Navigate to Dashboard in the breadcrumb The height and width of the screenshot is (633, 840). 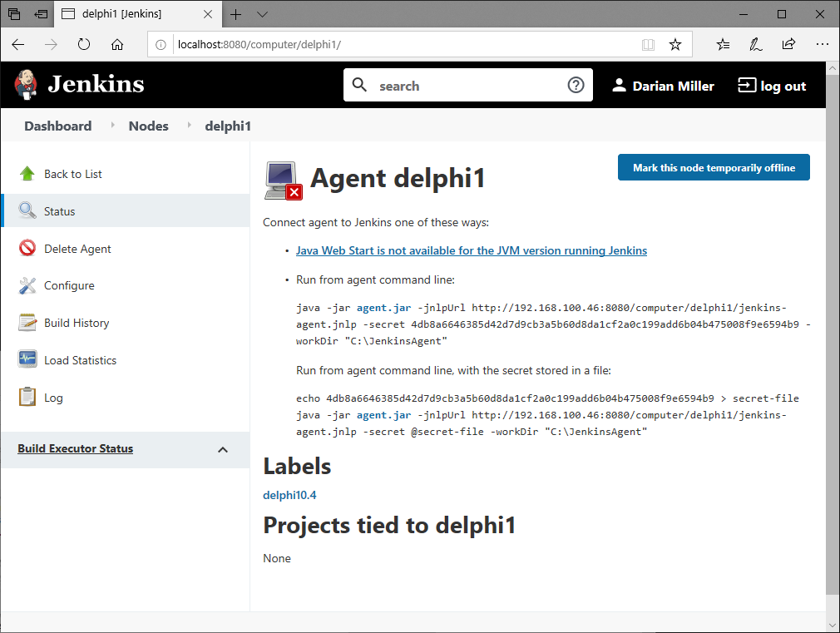(57, 126)
